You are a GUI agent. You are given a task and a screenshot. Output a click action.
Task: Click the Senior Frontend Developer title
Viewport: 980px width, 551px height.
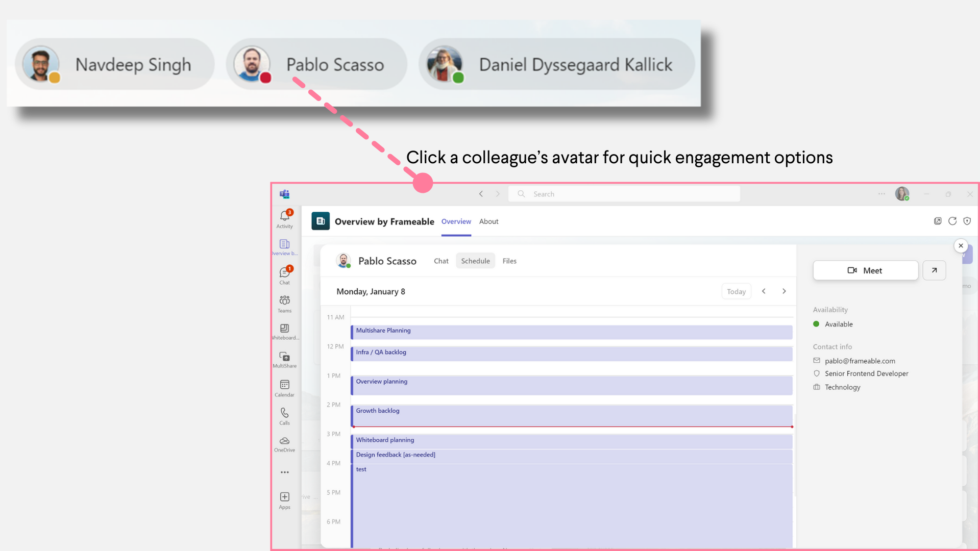pyautogui.click(x=866, y=373)
